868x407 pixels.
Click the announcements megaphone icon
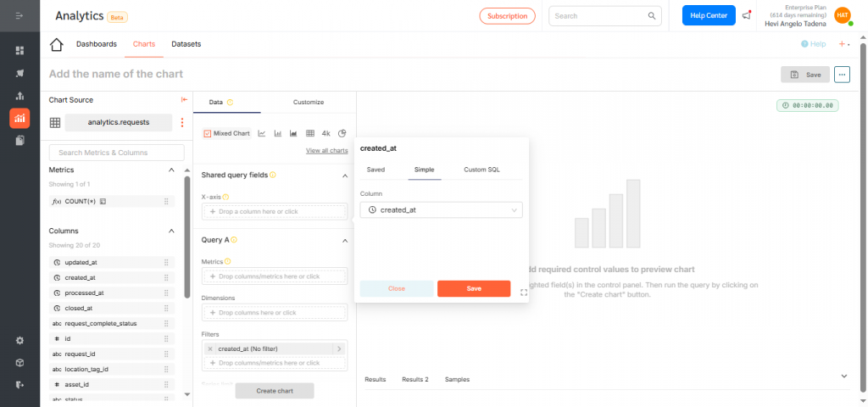[x=746, y=15]
